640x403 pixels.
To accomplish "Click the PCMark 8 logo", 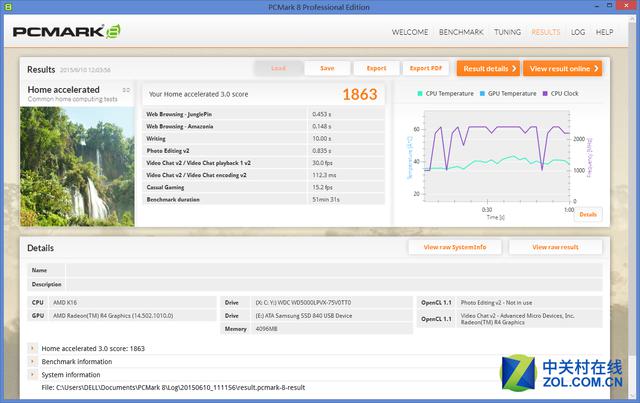I will click(x=67, y=32).
